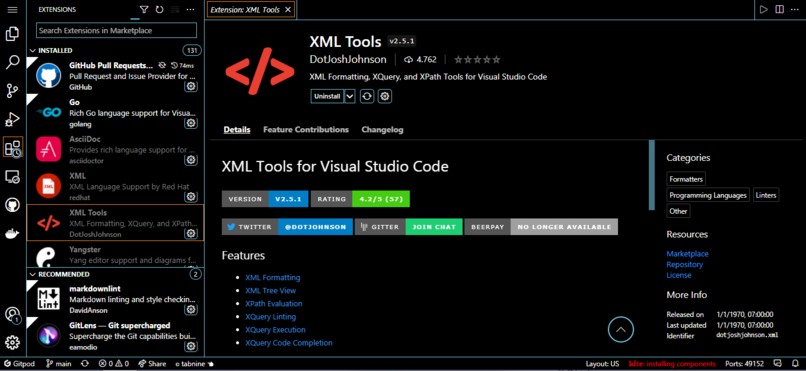Viewport: 806px width, 371px height.
Task: Open the Accounts menu icon
Action: click(x=12, y=314)
